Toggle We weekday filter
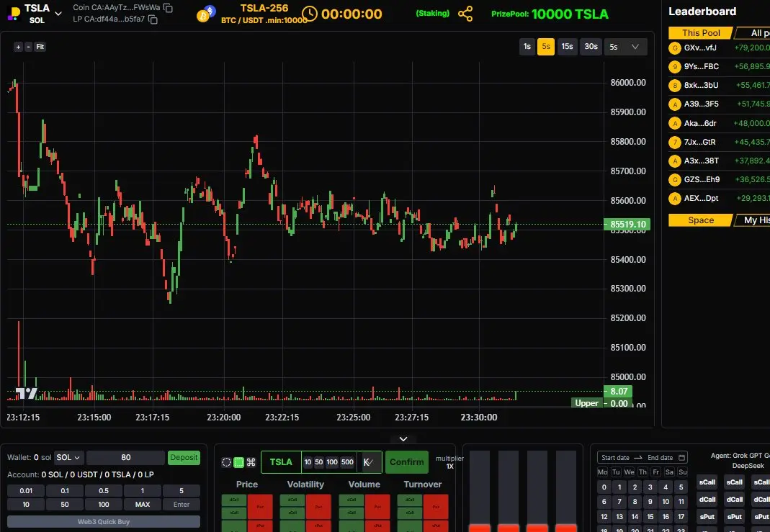770x532 pixels. (x=629, y=472)
